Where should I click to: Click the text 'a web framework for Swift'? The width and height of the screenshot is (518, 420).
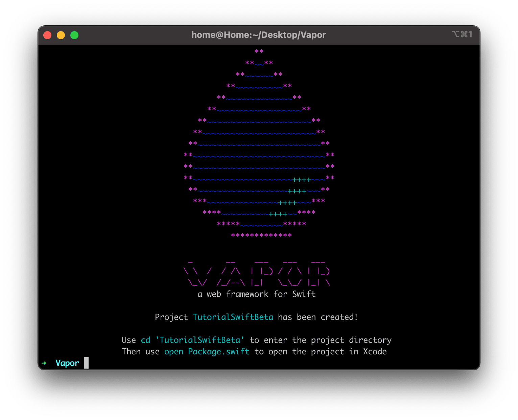click(x=257, y=294)
